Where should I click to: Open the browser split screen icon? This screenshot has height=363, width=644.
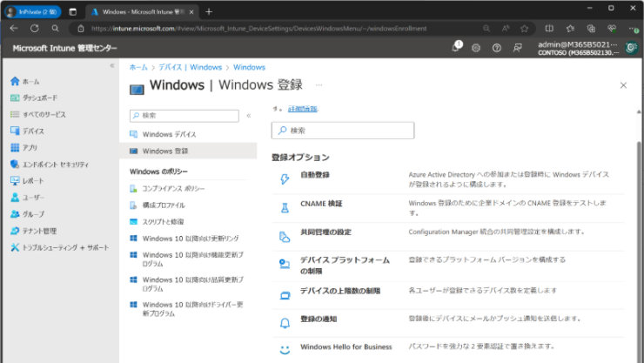[549, 29]
